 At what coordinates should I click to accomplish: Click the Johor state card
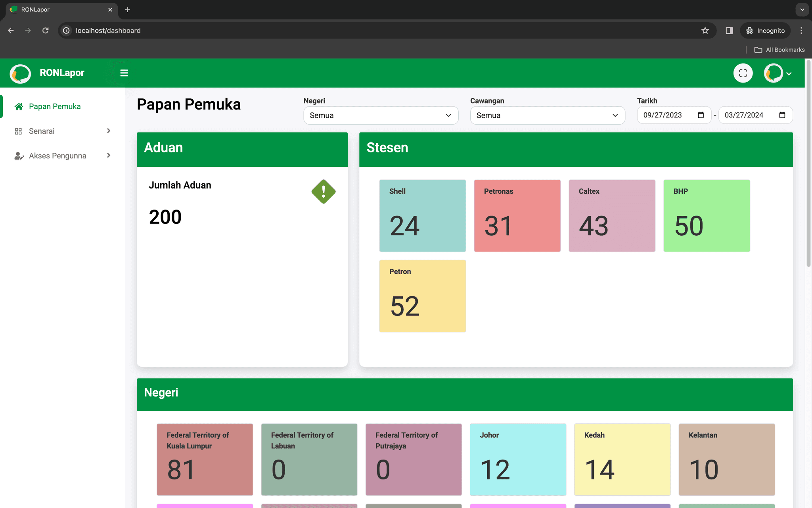click(518, 460)
